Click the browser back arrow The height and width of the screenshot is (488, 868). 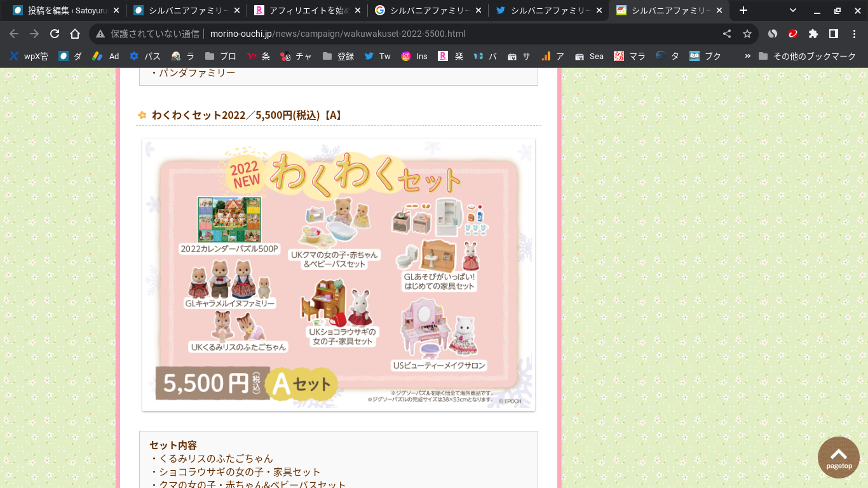(14, 34)
